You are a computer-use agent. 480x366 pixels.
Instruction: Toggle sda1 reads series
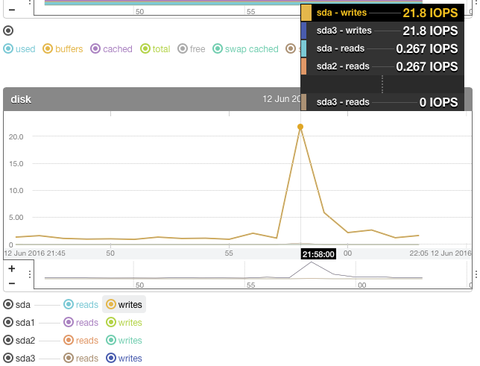(x=81, y=322)
